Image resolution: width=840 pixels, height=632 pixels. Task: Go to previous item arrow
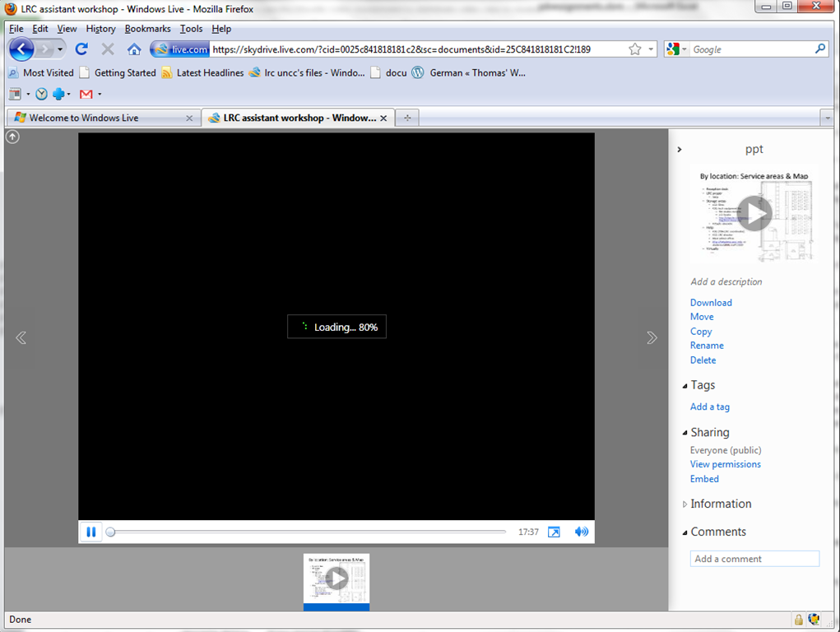tap(21, 337)
